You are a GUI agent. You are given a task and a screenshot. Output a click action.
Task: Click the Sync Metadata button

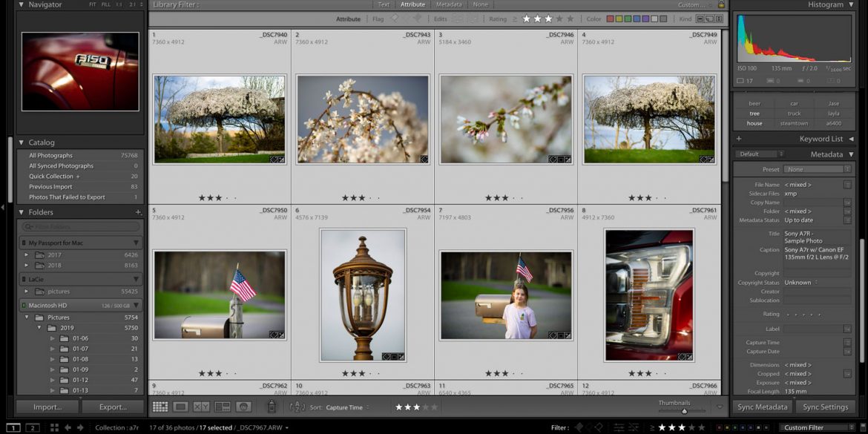762,407
